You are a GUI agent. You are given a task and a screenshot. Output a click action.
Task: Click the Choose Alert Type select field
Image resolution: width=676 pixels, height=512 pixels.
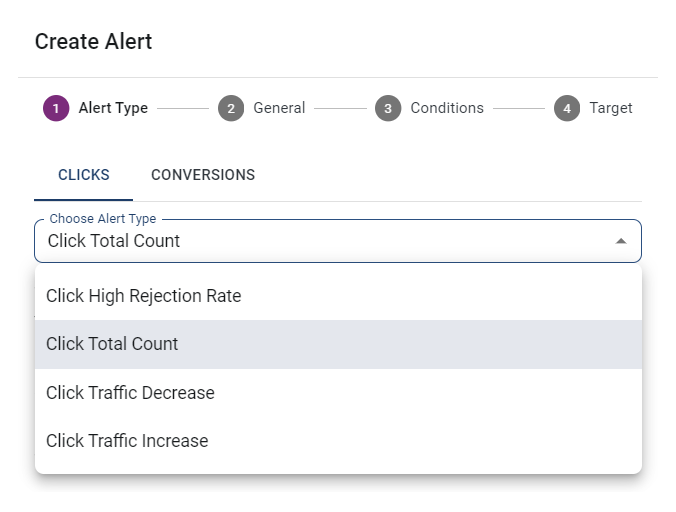click(x=320, y=241)
